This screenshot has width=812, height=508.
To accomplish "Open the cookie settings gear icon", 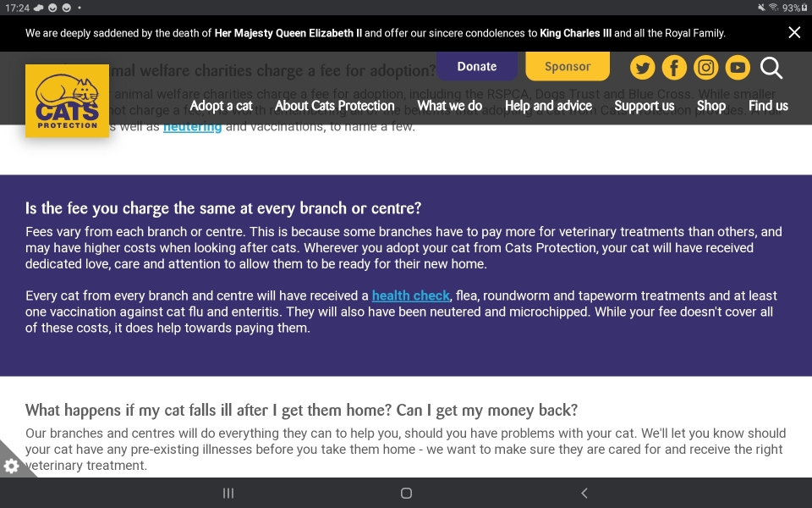I will click(x=12, y=466).
